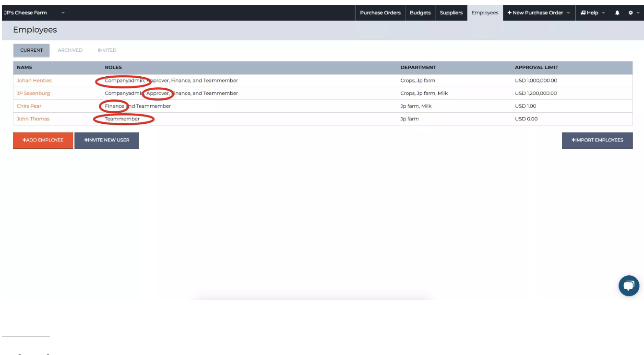Switch to the Invited employees tab

(x=107, y=50)
